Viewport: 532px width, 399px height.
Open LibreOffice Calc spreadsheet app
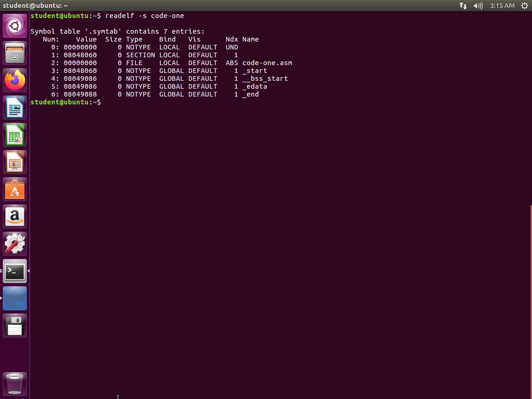(15, 135)
